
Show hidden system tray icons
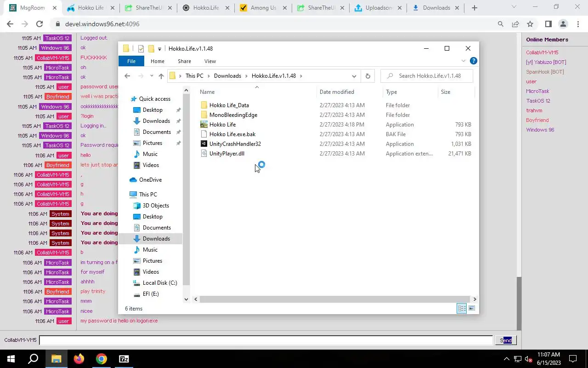click(x=507, y=359)
